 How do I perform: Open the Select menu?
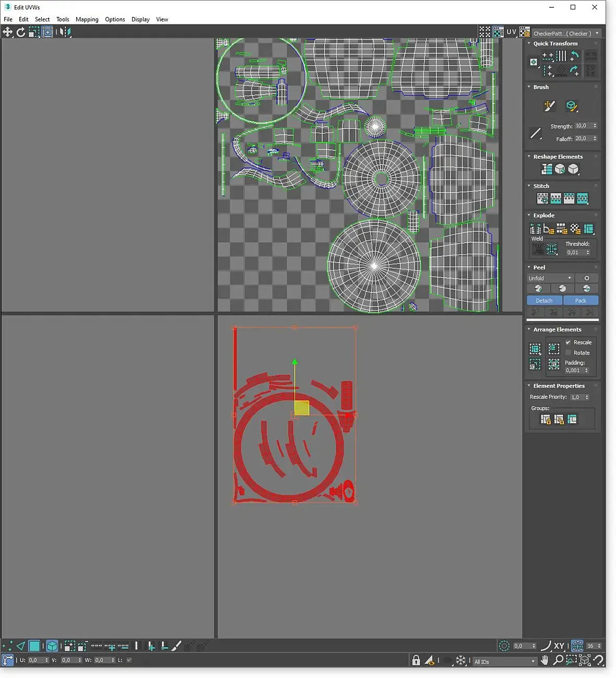point(42,19)
